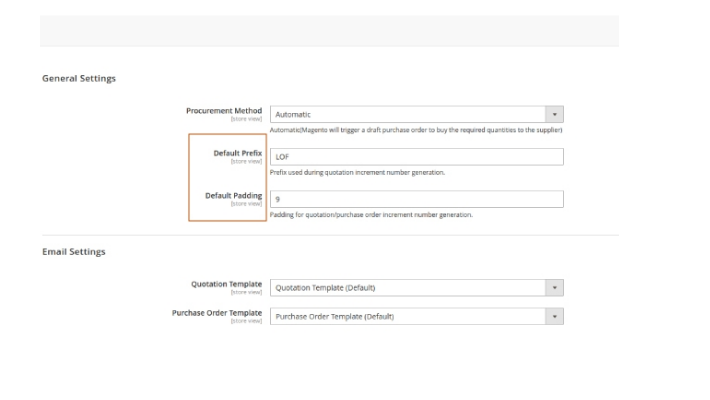
Task: Open the Quotation Template dropdown
Action: pyautogui.click(x=408, y=288)
